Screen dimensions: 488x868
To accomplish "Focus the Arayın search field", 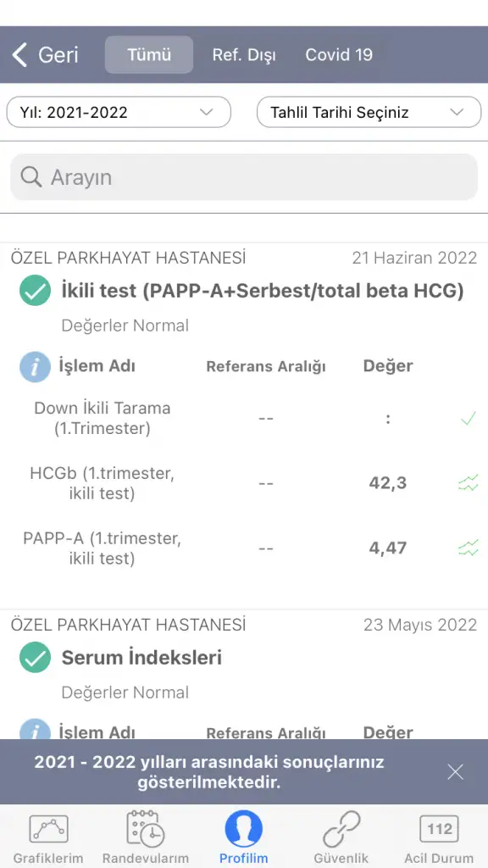I will (244, 177).
